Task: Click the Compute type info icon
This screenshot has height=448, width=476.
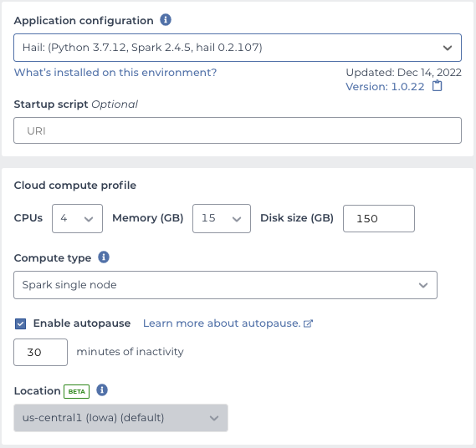Action: point(104,257)
